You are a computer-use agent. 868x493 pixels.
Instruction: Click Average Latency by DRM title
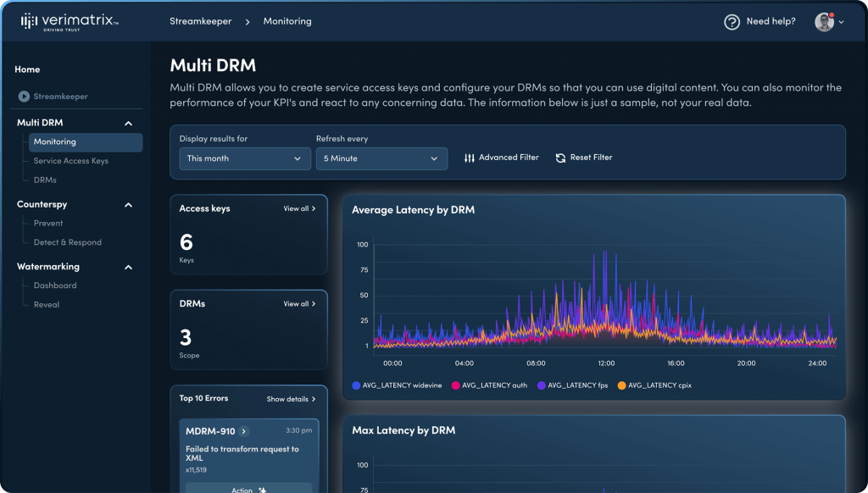413,210
